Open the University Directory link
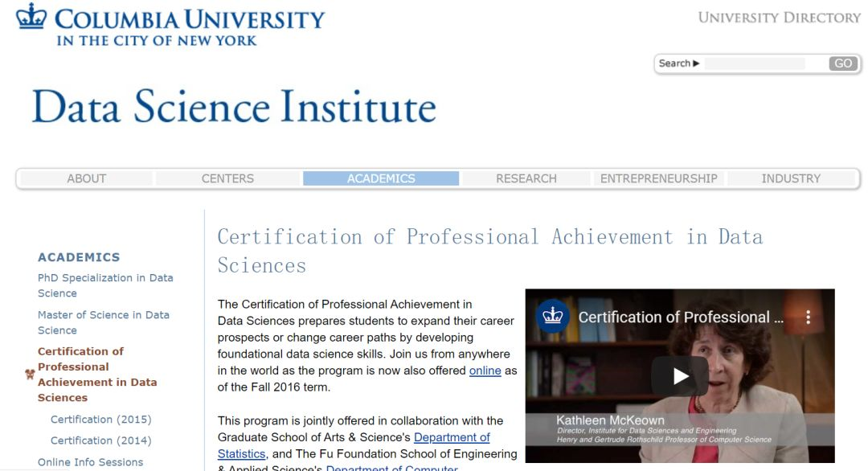The height and width of the screenshot is (471, 868). [779, 18]
